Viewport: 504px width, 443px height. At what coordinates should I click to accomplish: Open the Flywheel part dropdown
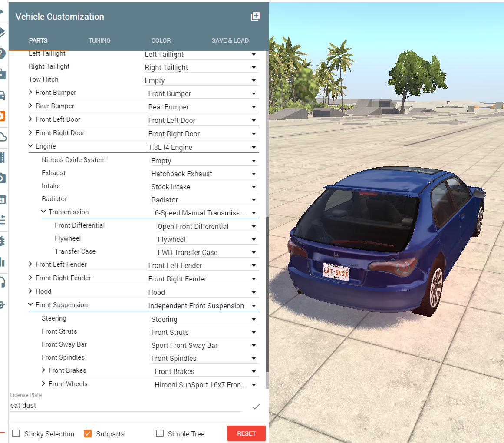coord(208,239)
